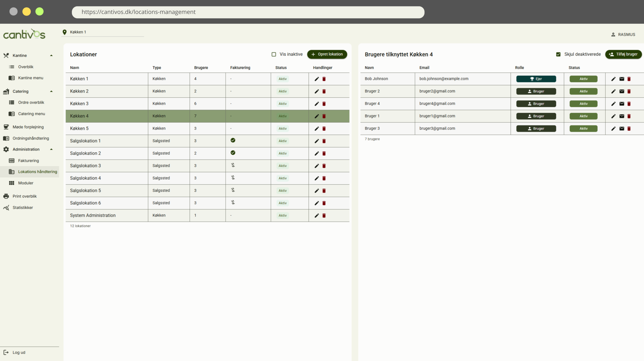This screenshot has height=361, width=644.
Task: Edit Bob Johnson with the pencil icon
Action: tap(613, 79)
